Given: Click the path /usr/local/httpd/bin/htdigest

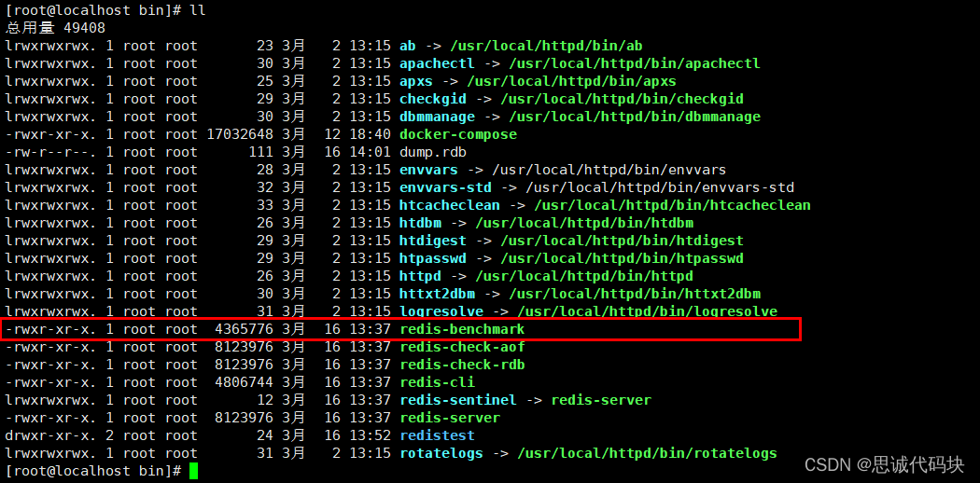Looking at the screenshot, I should [622, 241].
